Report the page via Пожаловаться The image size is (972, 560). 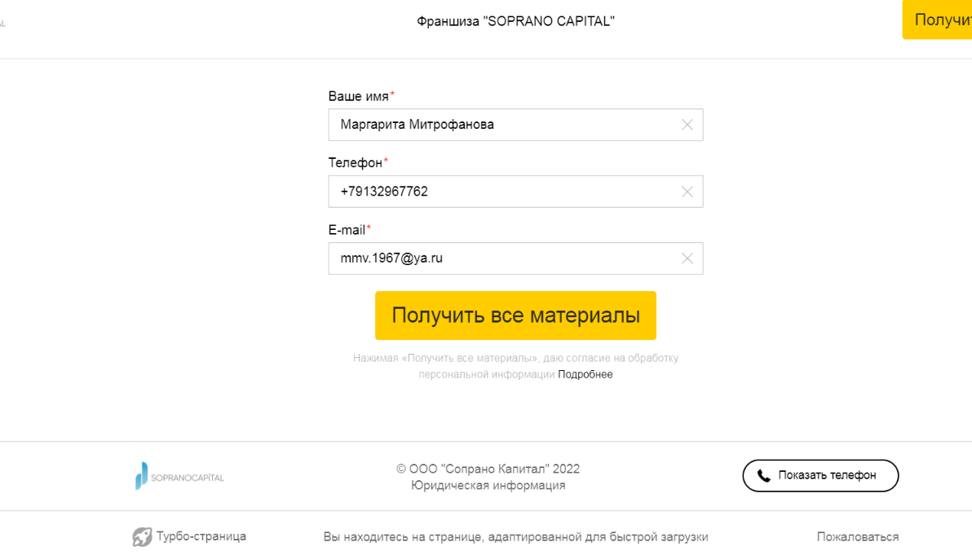point(857,537)
